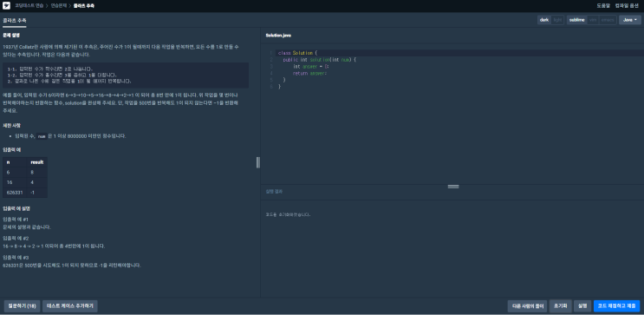Click the 'public int solution' code line
Viewport: 644px width, 315px height.
[x=320, y=60]
